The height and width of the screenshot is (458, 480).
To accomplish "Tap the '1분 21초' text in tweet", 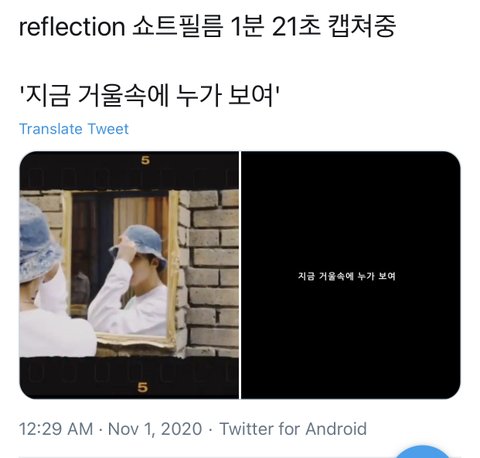I will pyautogui.click(x=275, y=26).
